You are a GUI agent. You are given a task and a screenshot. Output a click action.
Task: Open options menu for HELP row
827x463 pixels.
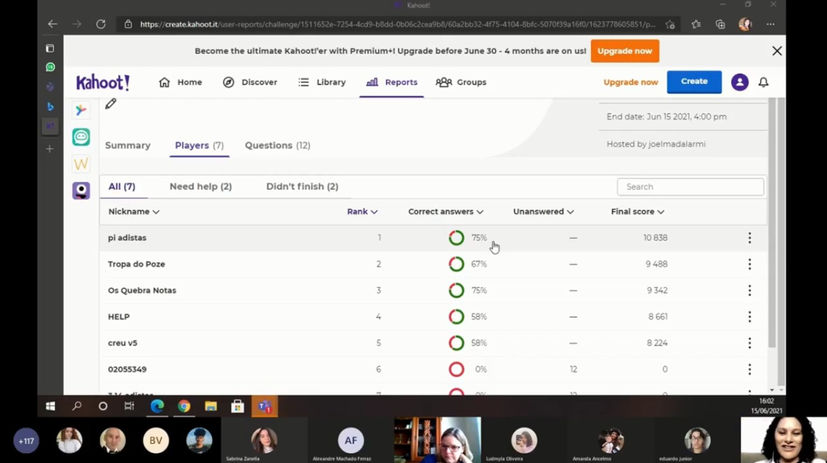[x=749, y=317]
